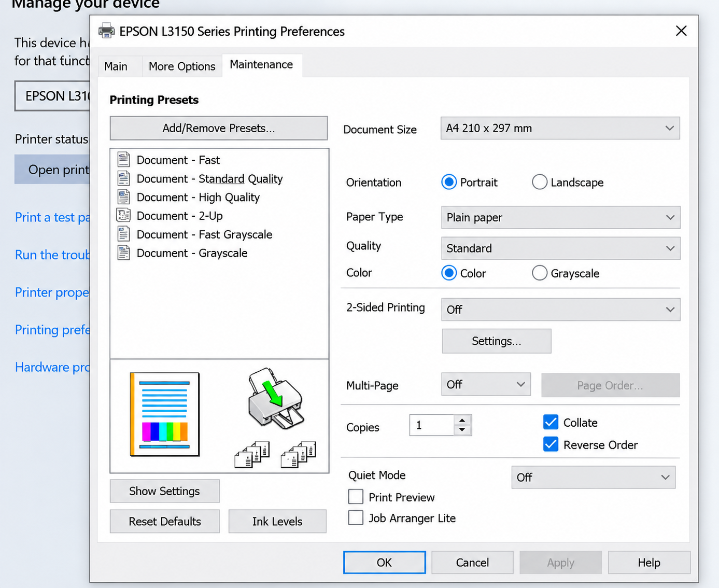Select the Maintenance tab
This screenshot has height=588, width=719.
click(x=262, y=65)
